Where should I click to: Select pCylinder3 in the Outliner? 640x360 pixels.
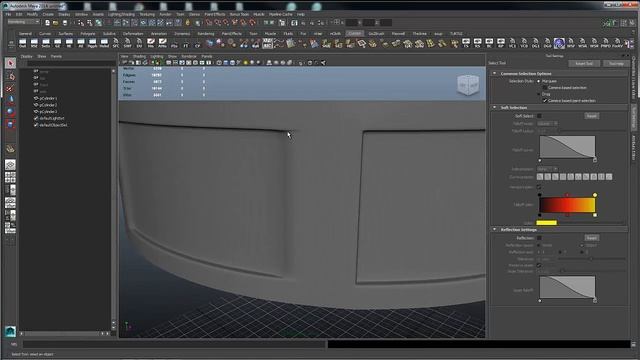(48, 111)
